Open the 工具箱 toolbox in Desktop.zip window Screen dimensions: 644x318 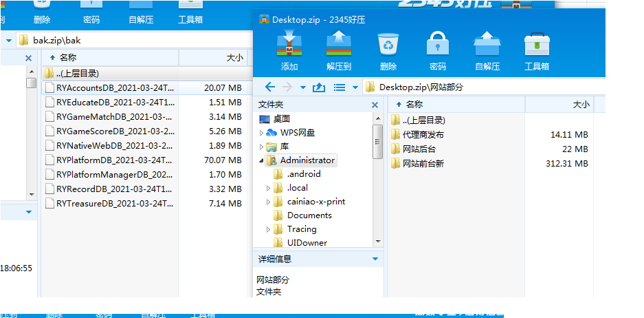[537, 51]
